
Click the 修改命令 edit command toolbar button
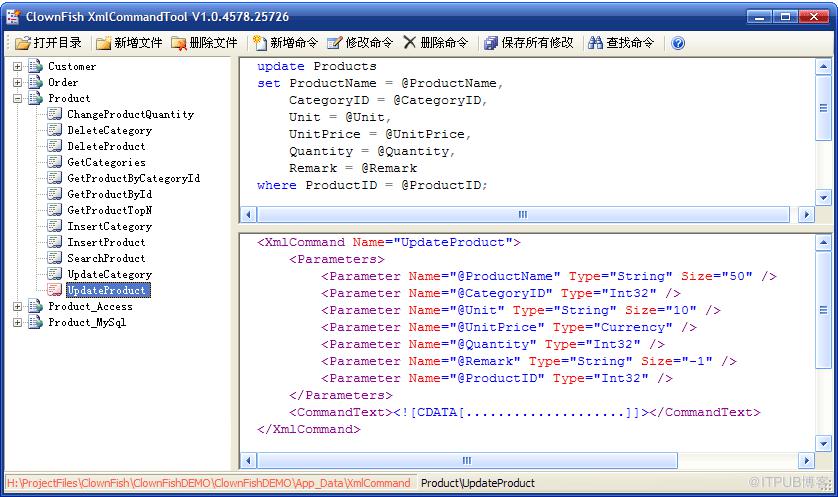tap(360, 43)
